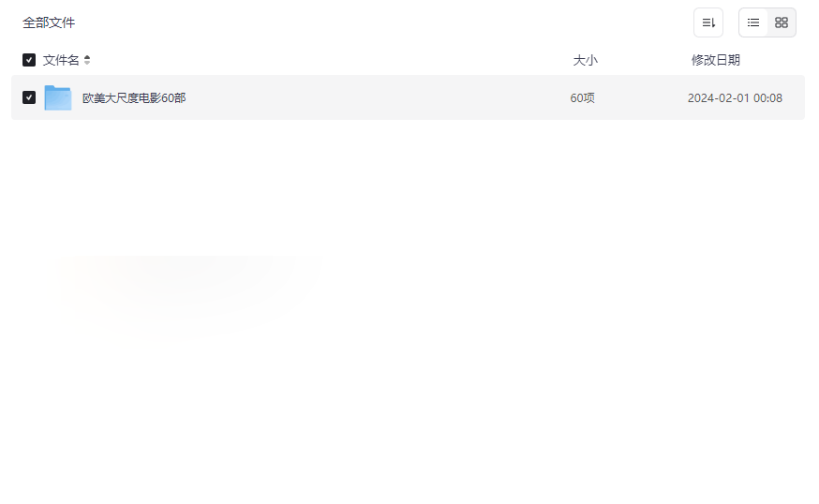Sort by the 大小 column header
The width and height of the screenshot is (819, 504).
point(585,60)
